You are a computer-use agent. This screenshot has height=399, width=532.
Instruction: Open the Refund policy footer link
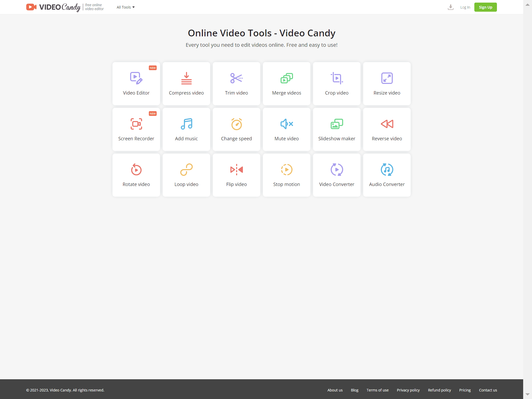click(x=439, y=390)
